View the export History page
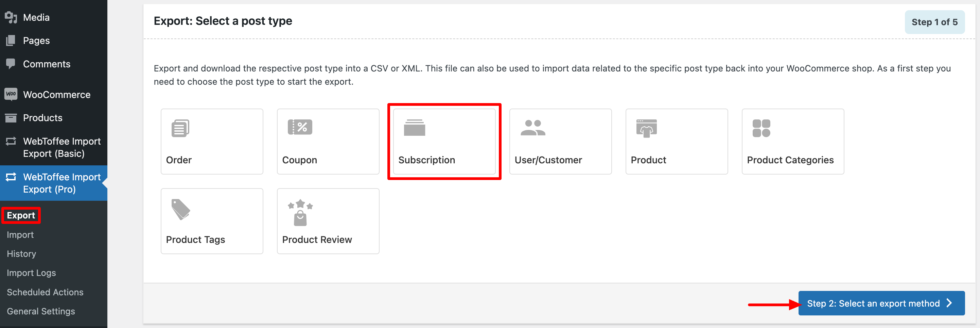 (x=21, y=253)
